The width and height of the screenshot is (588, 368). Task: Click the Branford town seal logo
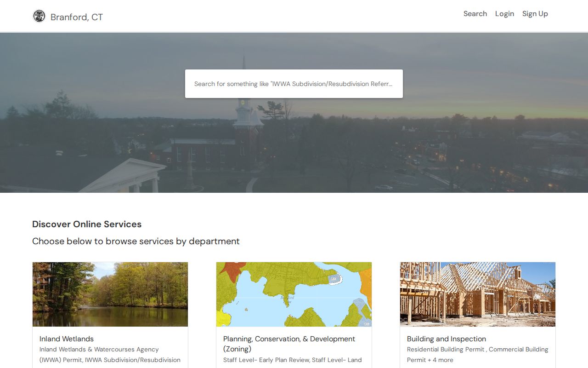click(x=39, y=17)
